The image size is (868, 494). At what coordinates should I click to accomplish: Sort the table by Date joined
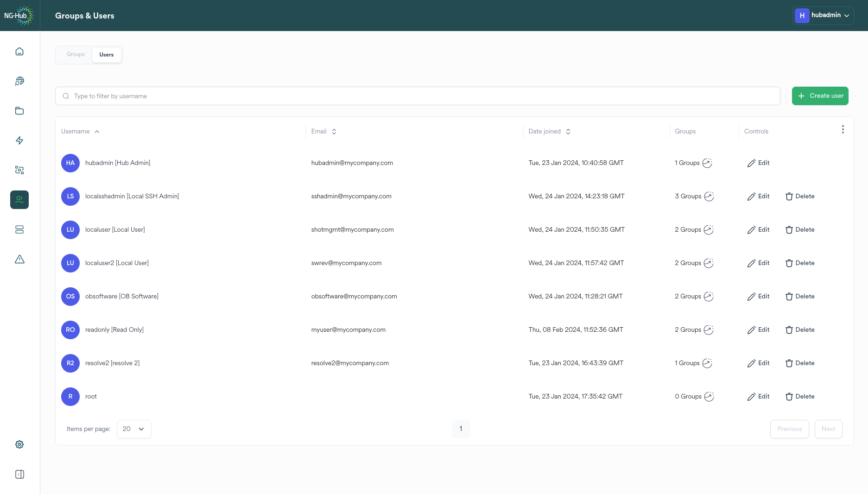(549, 131)
